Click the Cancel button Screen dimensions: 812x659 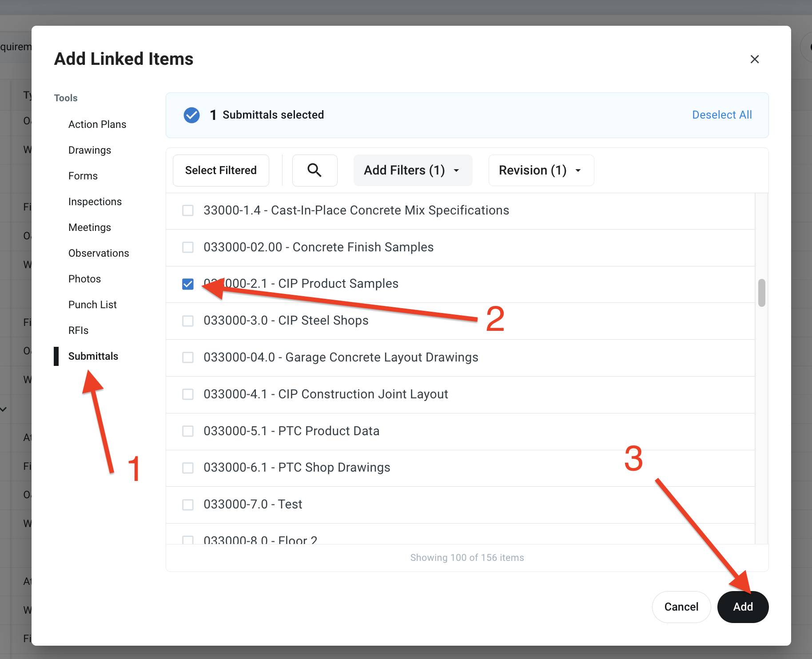pyautogui.click(x=681, y=607)
